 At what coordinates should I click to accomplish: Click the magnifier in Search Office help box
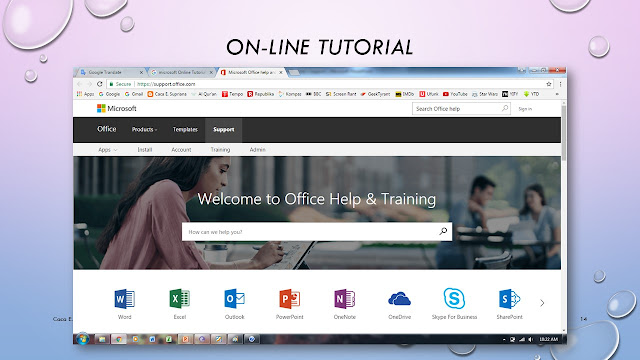[505, 109]
